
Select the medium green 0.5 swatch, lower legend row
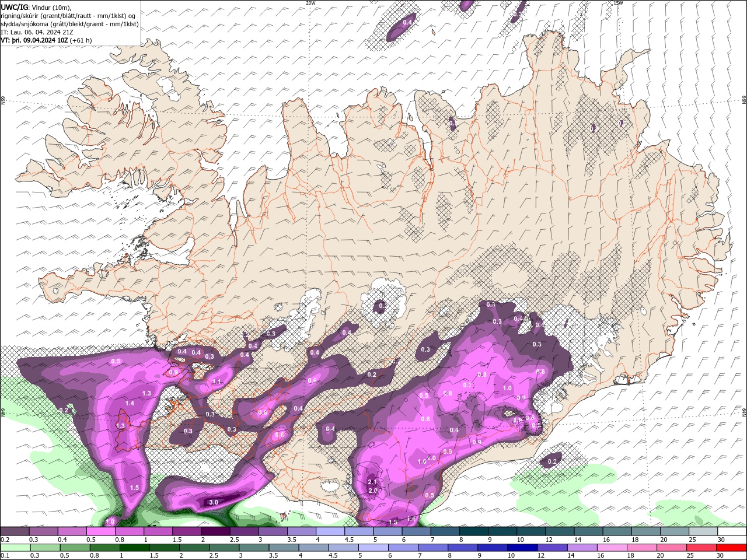coord(74,548)
